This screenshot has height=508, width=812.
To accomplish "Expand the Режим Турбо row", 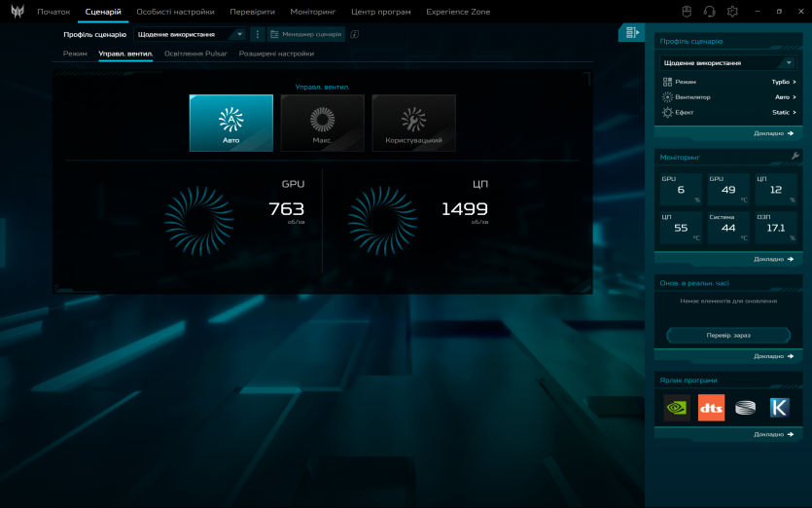I will click(728, 82).
